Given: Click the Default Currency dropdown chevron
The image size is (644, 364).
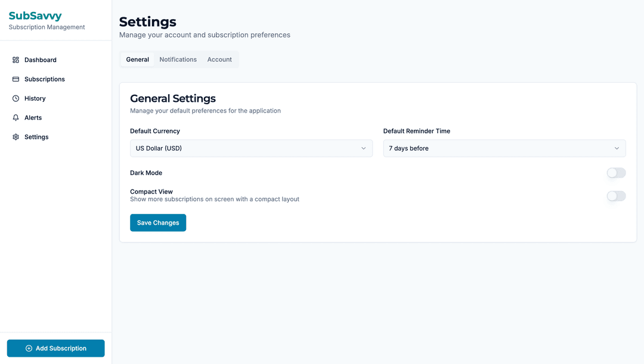Looking at the screenshot, I should pos(365,148).
